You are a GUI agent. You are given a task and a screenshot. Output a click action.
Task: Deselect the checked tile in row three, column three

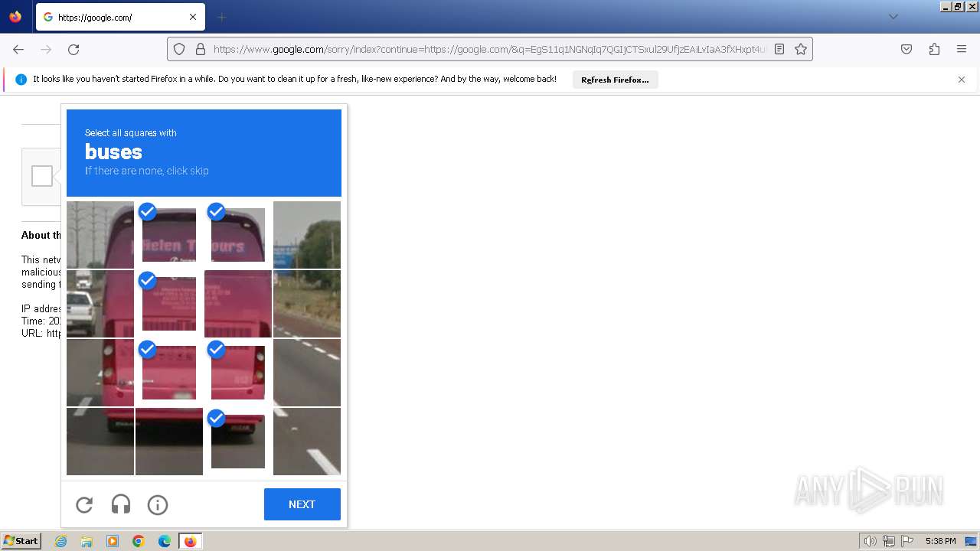pos(238,373)
